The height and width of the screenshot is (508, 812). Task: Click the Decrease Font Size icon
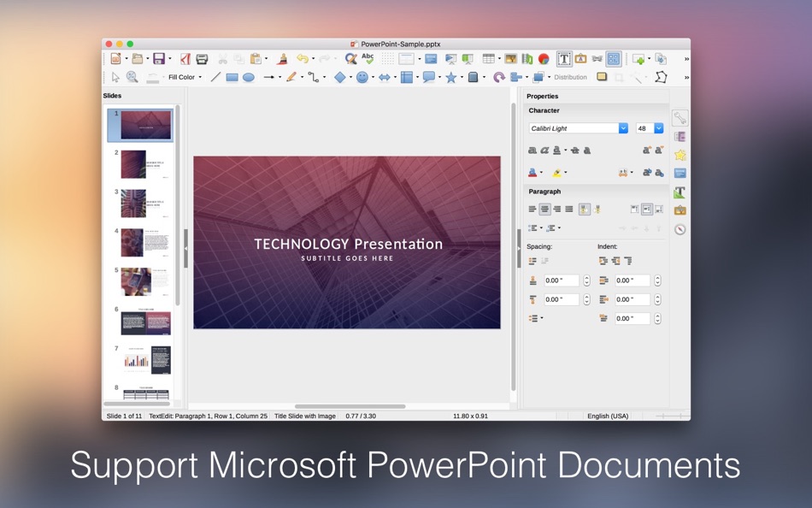click(x=659, y=151)
